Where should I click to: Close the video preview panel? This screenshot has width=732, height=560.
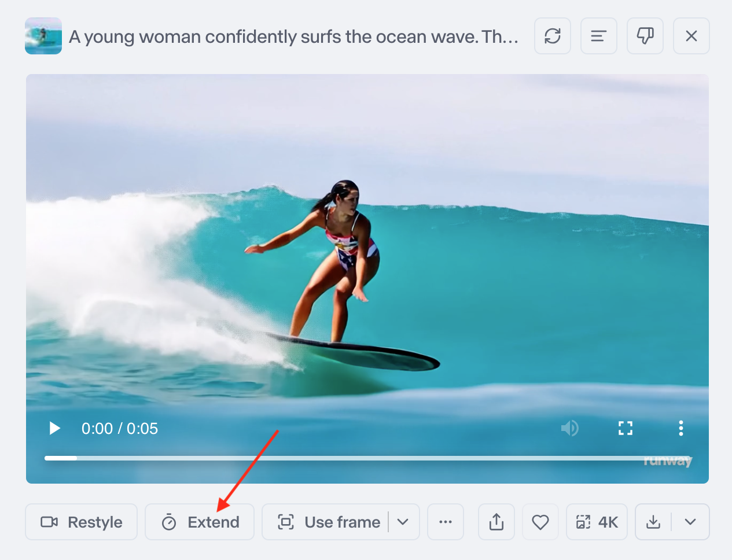(x=691, y=36)
